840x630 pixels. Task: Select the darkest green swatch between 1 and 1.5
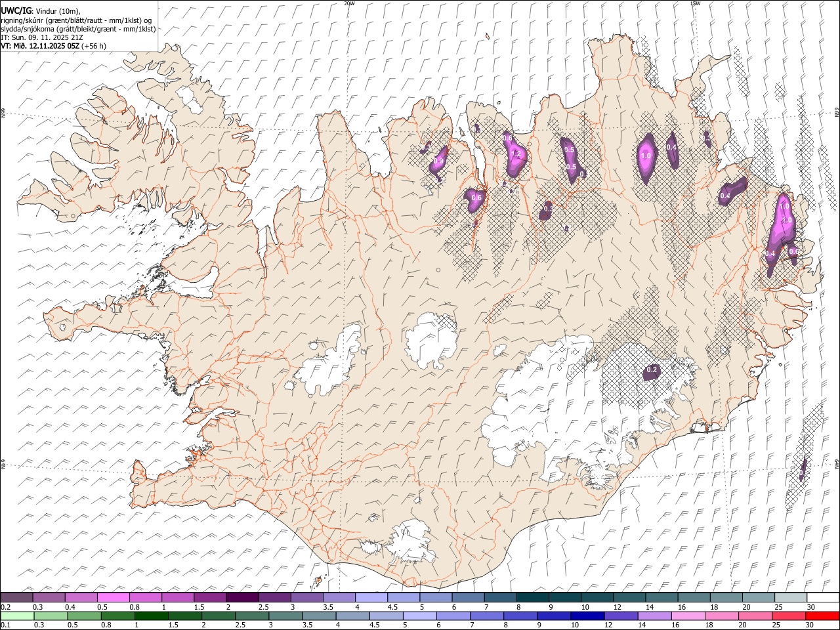point(152,616)
